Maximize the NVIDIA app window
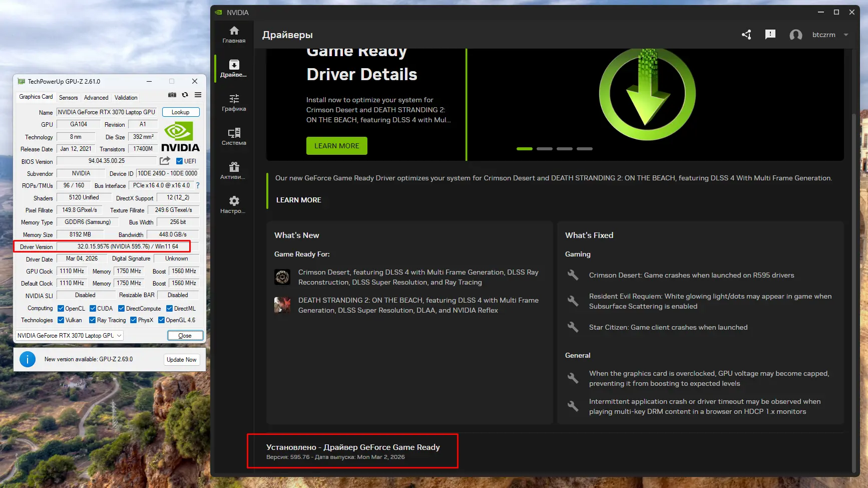 point(836,12)
